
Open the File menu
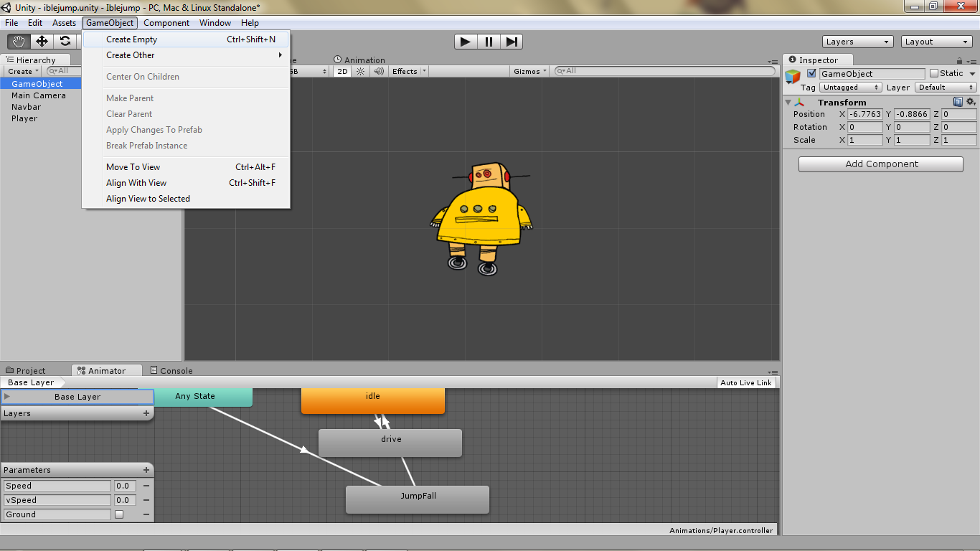click(11, 23)
